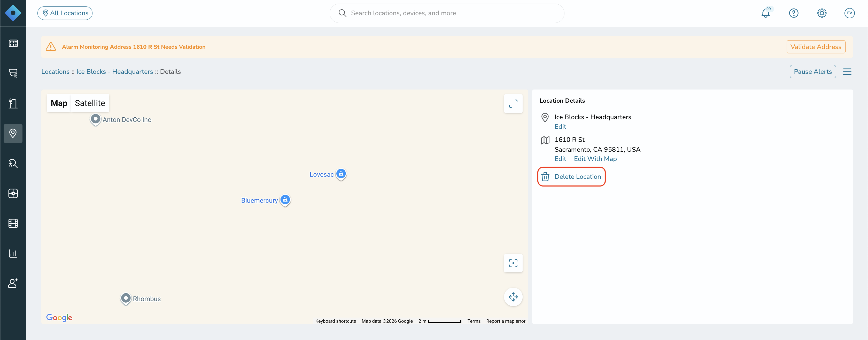Screen dimensions: 868x340
Task: Toggle fullscreen map view
Action: [x=513, y=104]
